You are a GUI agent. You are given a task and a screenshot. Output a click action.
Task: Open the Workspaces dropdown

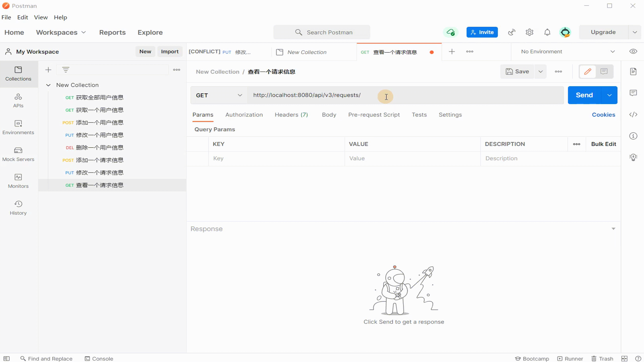click(x=61, y=33)
